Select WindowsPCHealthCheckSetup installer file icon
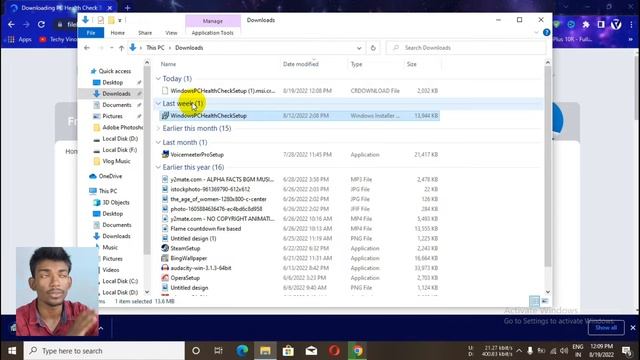 165,116
